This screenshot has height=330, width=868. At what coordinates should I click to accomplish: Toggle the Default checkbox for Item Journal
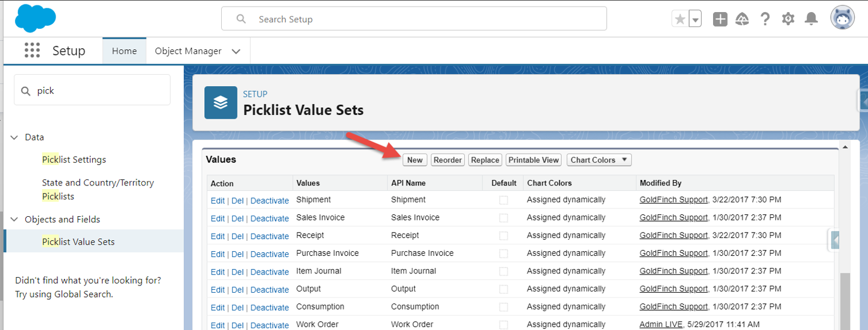pyautogui.click(x=503, y=271)
